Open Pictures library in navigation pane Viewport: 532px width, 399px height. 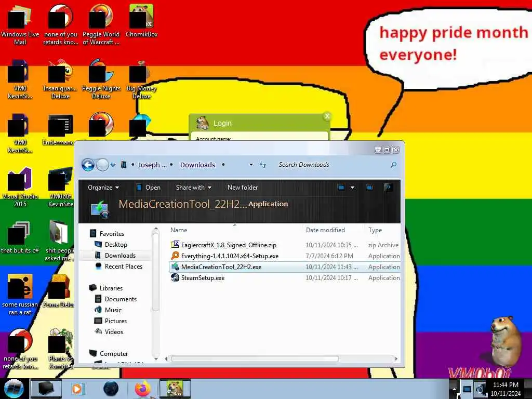point(116,321)
